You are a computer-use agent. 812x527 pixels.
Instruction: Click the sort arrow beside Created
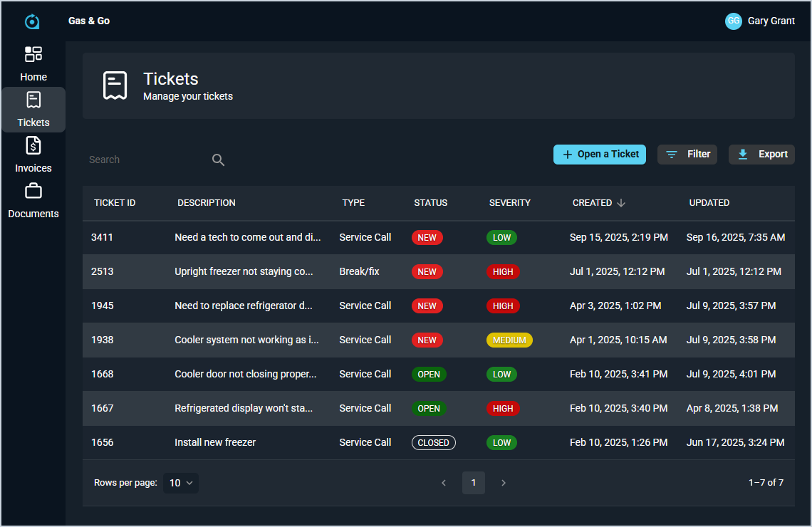621,203
